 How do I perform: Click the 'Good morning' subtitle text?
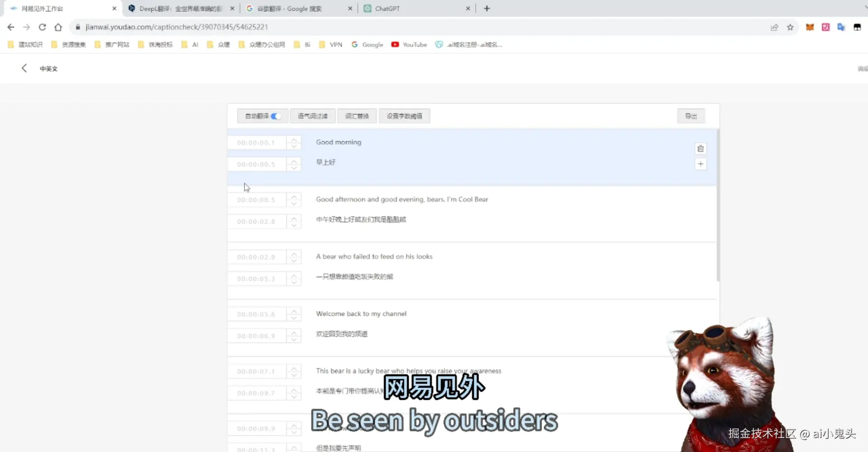tap(339, 142)
